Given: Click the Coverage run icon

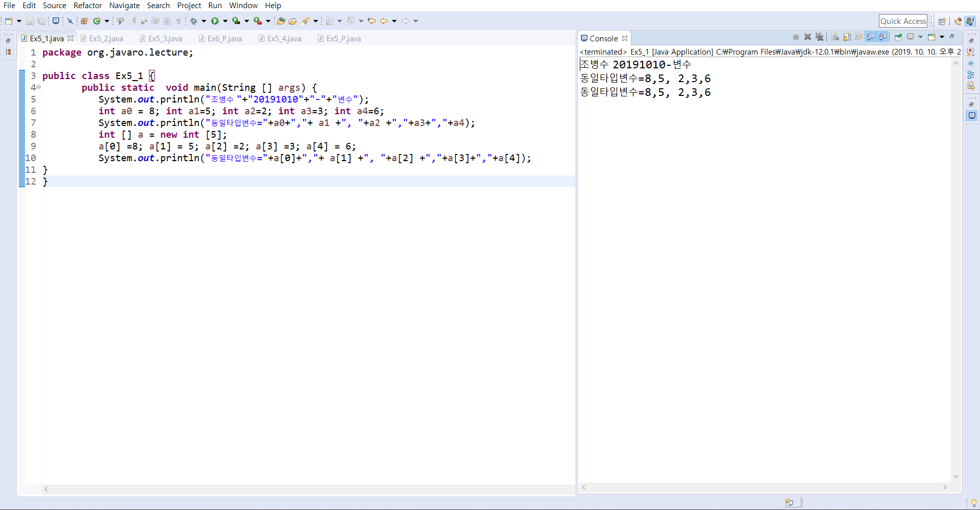Looking at the screenshot, I should coord(236,21).
